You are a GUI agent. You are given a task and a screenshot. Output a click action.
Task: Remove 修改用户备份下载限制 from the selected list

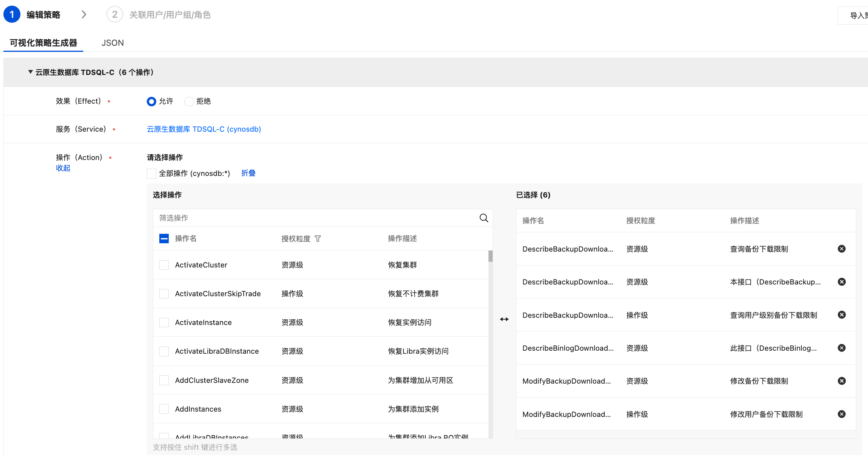pyautogui.click(x=842, y=414)
